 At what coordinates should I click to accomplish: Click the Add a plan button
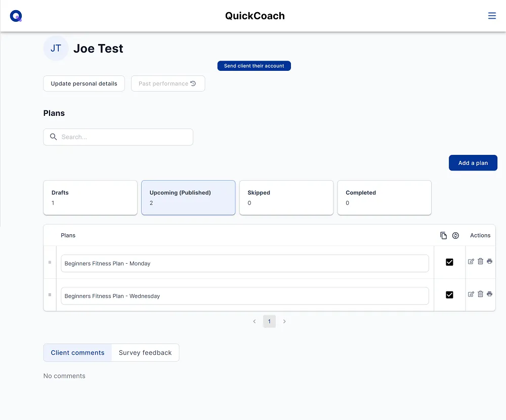(473, 162)
